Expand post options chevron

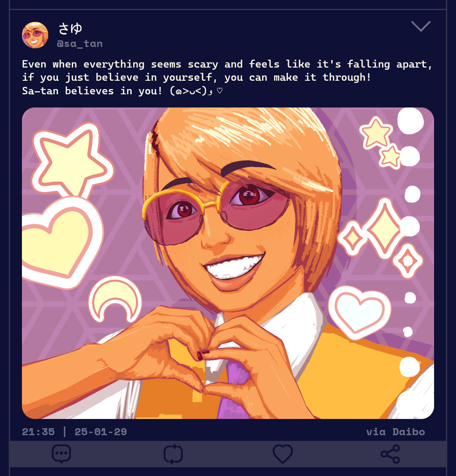coord(421,26)
